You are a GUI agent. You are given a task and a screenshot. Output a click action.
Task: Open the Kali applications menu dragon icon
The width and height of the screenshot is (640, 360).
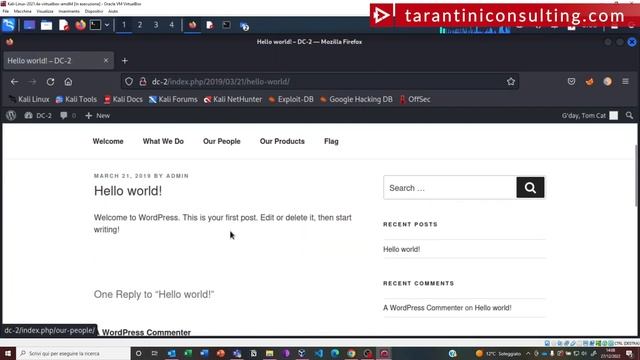pos(9,25)
